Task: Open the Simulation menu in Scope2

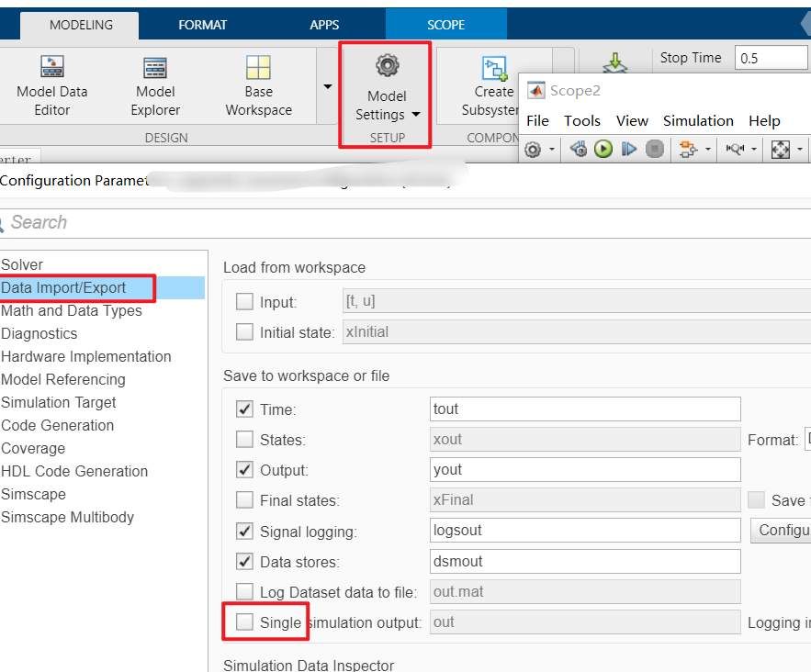Action: [x=698, y=120]
